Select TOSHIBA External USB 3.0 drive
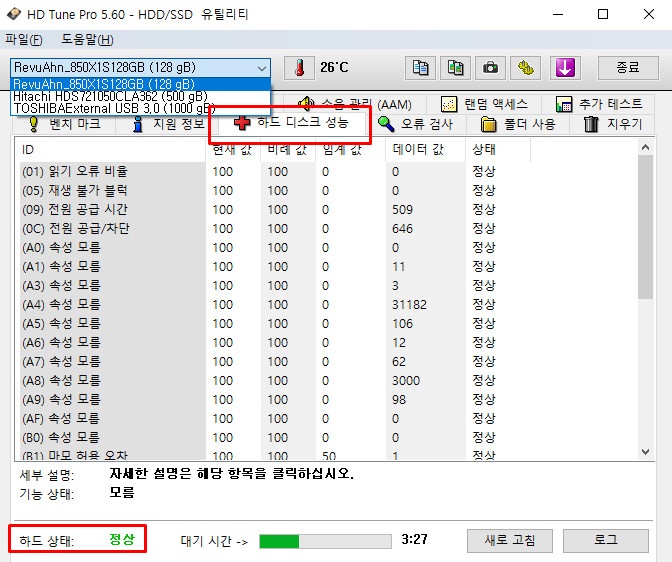The width and height of the screenshot is (672, 562). point(140,108)
